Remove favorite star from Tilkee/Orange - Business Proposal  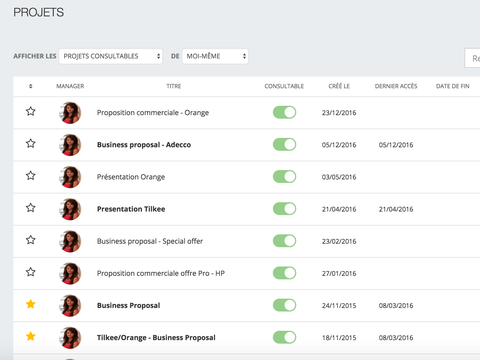31,336
